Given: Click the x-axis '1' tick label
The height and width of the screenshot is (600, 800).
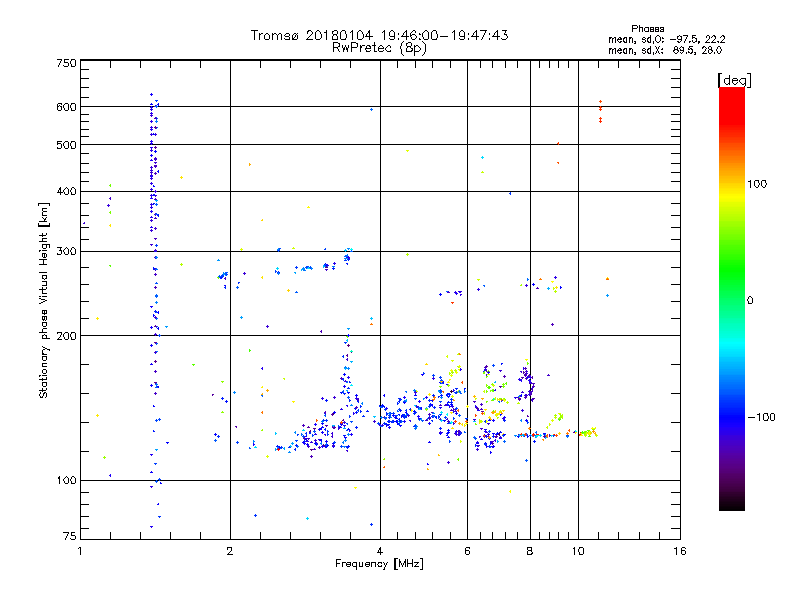Looking at the screenshot, I should click(80, 551).
